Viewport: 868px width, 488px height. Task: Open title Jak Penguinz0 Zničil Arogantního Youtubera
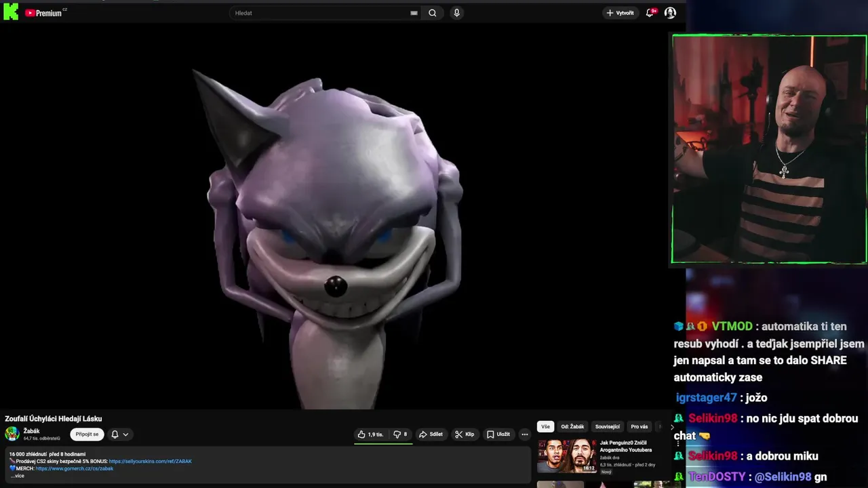pyautogui.click(x=626, y=446)
